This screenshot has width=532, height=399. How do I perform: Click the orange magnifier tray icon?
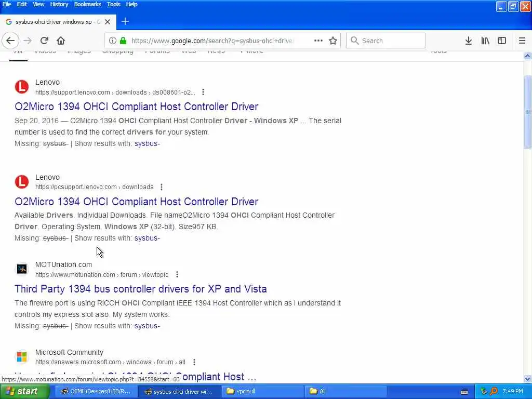click(x=494, y=391)
